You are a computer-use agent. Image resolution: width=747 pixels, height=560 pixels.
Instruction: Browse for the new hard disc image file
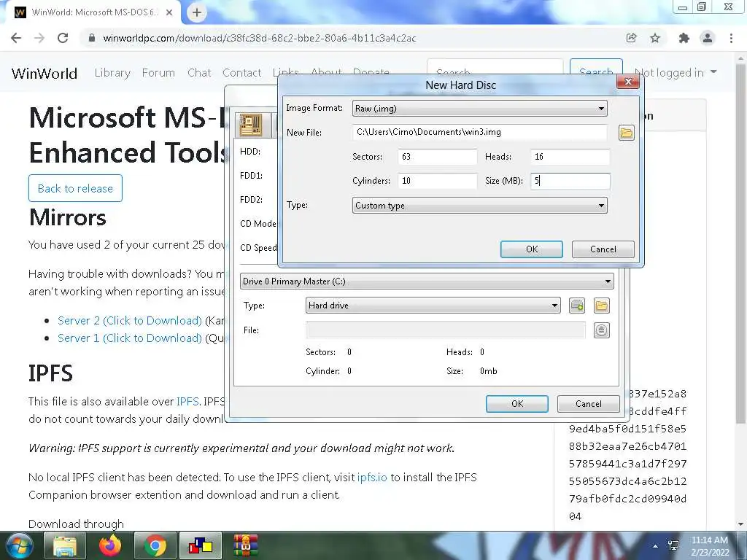[x=626, y=133]
